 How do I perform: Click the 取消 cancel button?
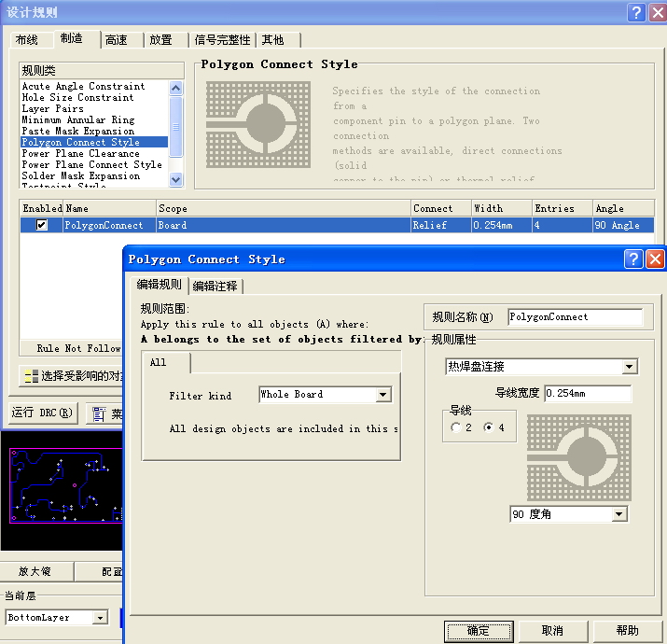click(552, 630)
